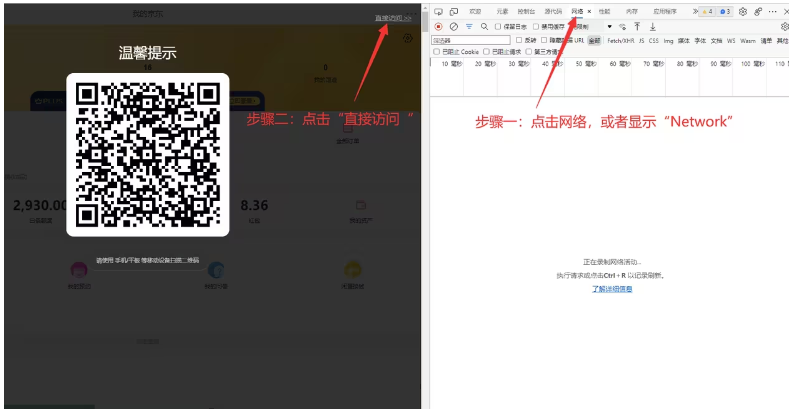Toggle the network filter funnel icon
Viewport: 797px width, 409px height.
[469, 26]
